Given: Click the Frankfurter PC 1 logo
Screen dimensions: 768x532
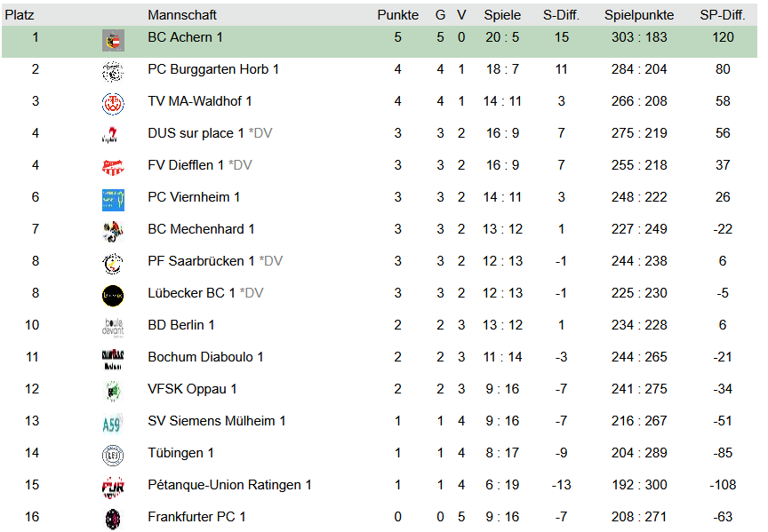Looking at the screenshot, I should point(113,519).
